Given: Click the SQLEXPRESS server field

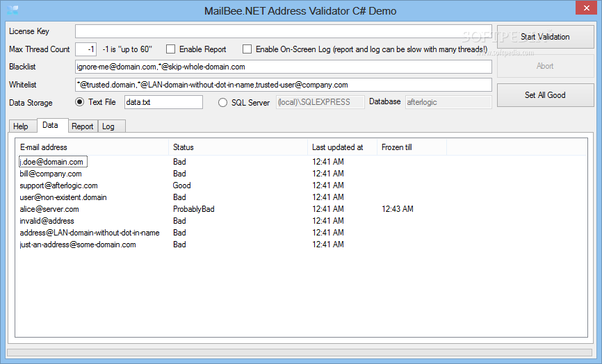Looking at the screenshot, I should click(x=320, y=102).
